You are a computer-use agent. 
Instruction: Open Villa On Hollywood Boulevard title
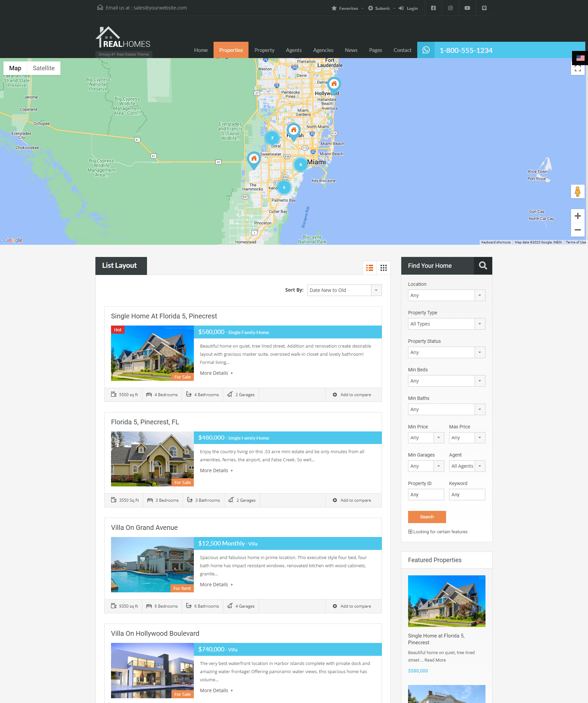coord(155,633)
